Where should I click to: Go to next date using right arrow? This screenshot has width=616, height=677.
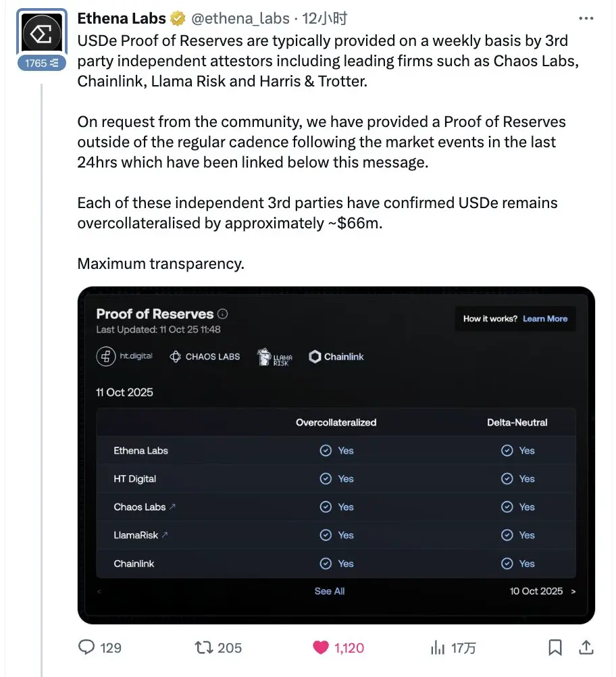coord(573,591)
